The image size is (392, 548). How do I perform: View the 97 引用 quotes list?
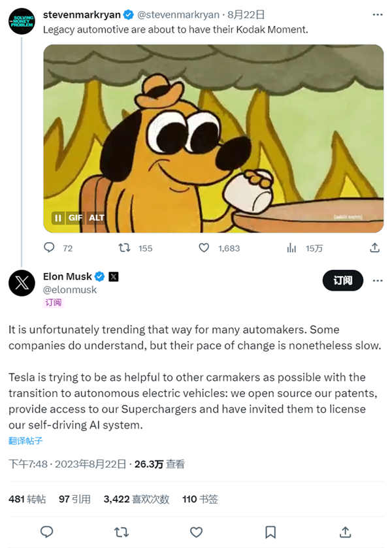point(74,499)
